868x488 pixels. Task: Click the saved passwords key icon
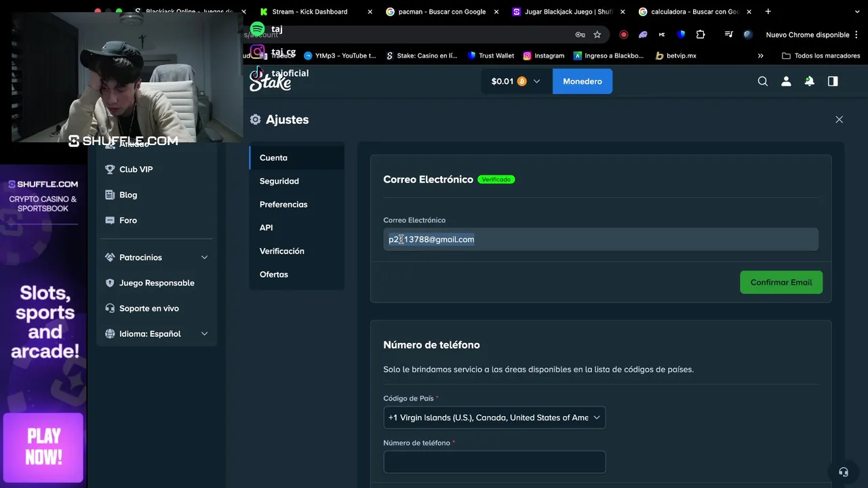coord(580,35)
